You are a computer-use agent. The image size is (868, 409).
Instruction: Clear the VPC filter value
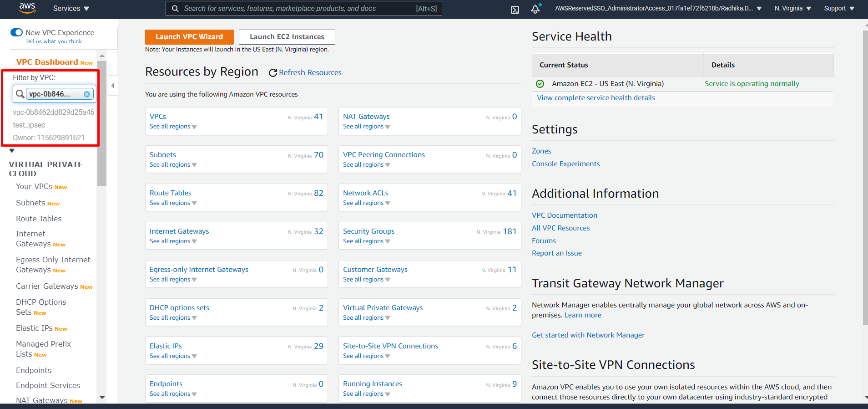point(87,94)
